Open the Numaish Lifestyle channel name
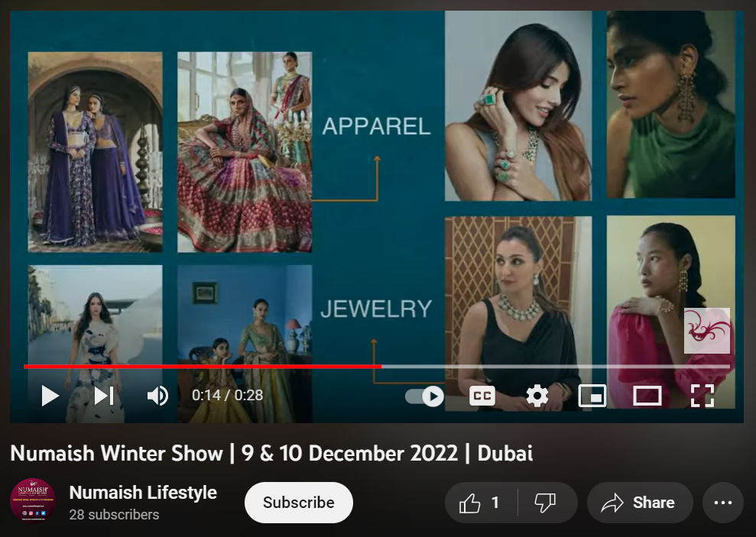 click(143, 492)
